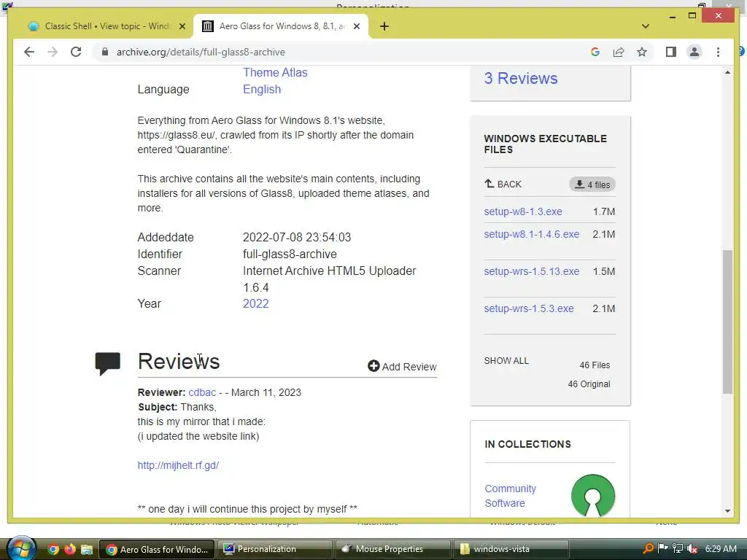Click the 46 Files count
This screenshot has width=747, height=560.
[595, 365]
